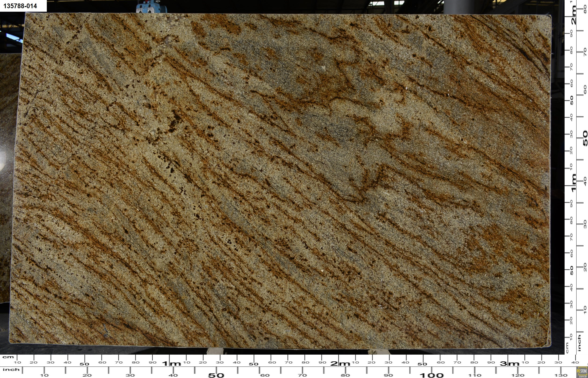The width and height of the screenshot is (588, 378).
Task: Click the 10 inch mark on bottom ruler
Action: point(44,375)
